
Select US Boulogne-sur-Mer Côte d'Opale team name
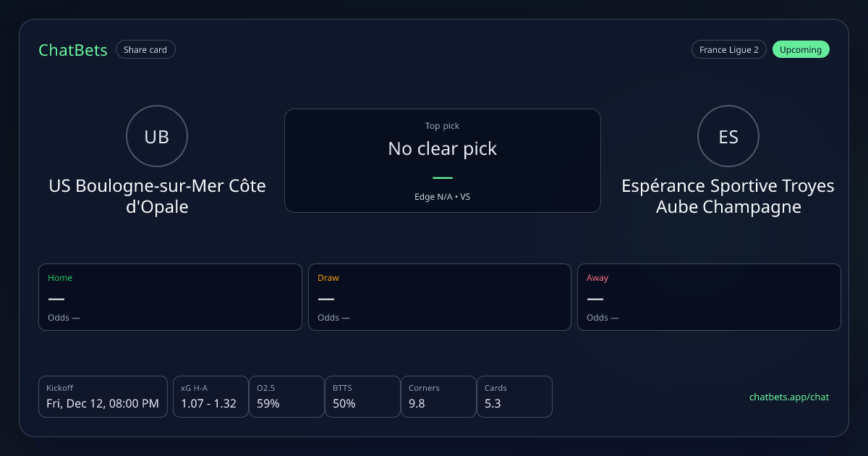157,196
